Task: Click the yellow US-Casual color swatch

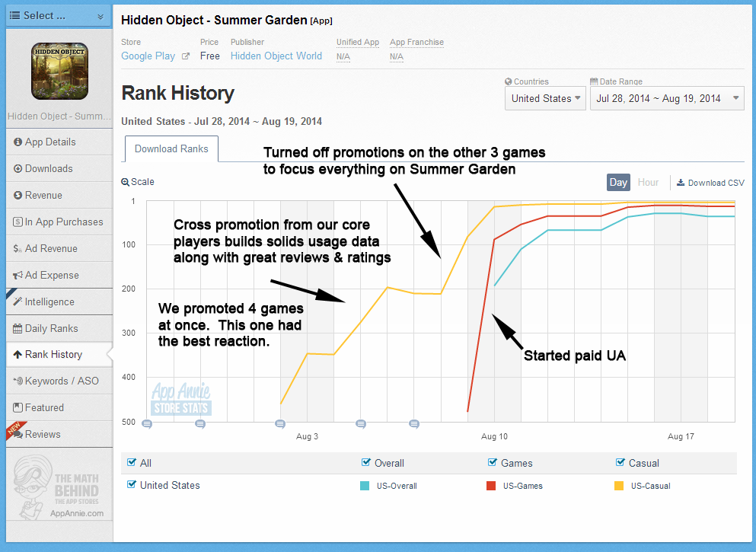Action: [x=619, y=486]
